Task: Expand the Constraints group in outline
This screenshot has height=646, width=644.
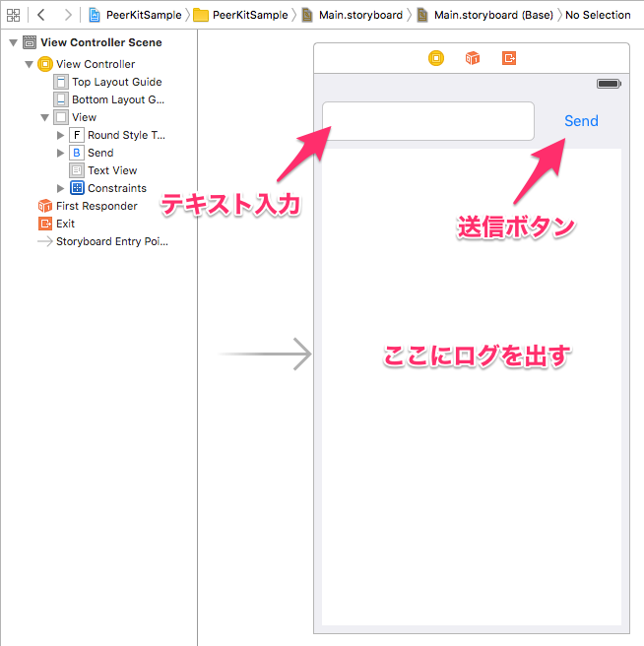Action: [x=61, y=189]
